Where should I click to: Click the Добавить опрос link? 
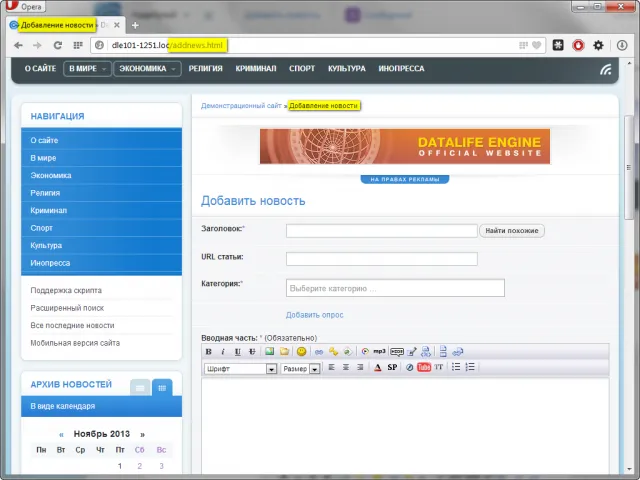314,315
